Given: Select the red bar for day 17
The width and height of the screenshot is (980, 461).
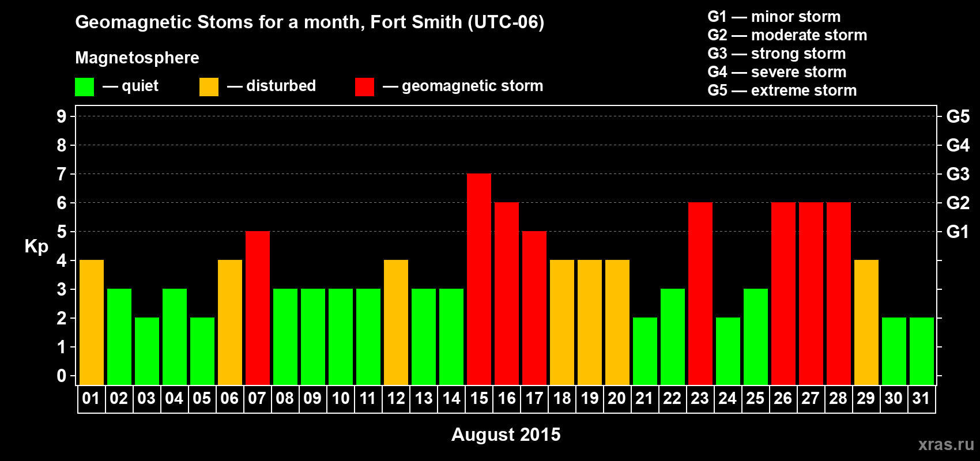Looking at the screenshot, I should [534, 308].
